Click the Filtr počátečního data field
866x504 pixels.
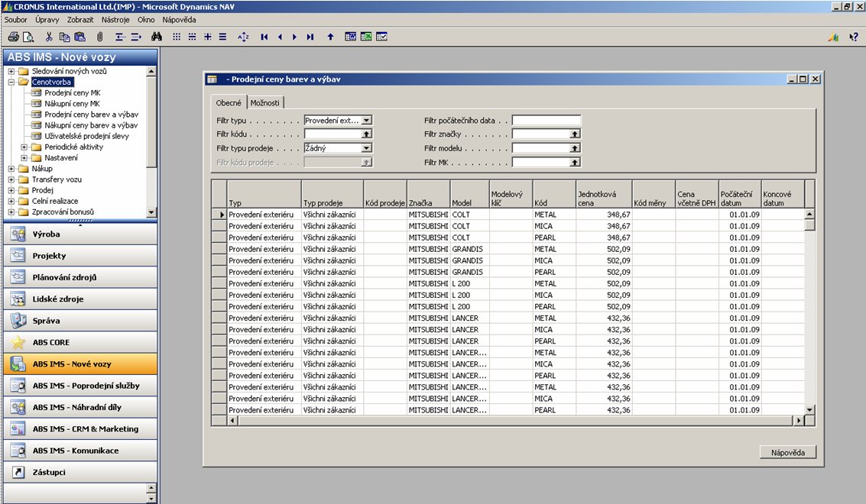pos(547,120)
